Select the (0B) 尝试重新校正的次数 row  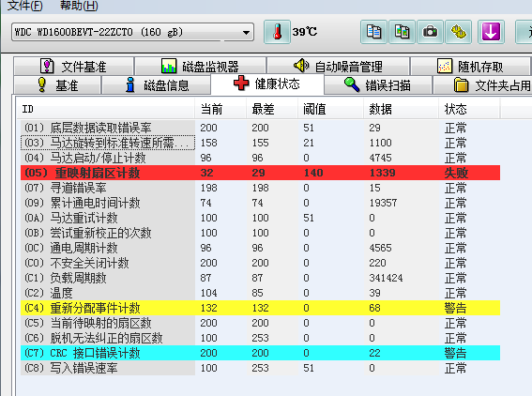(x=260, y=233)
